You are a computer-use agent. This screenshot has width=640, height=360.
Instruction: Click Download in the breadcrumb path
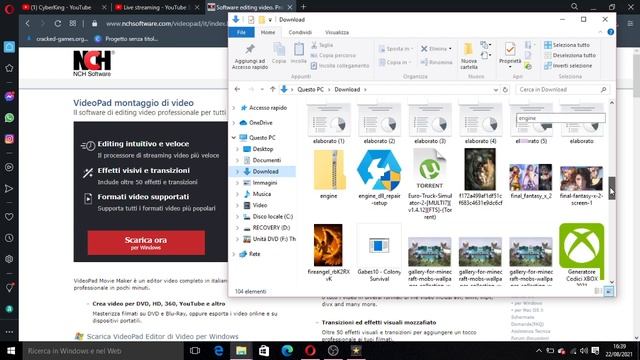click(347, 89)
